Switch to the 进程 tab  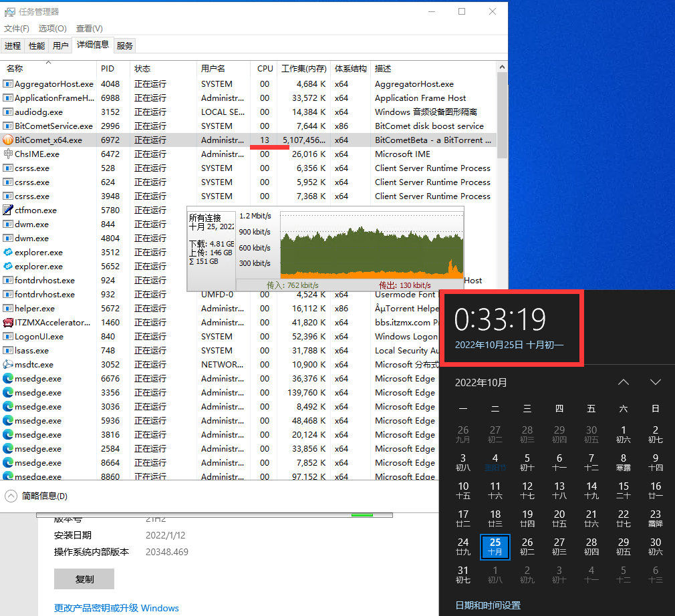tap(13, 45)
